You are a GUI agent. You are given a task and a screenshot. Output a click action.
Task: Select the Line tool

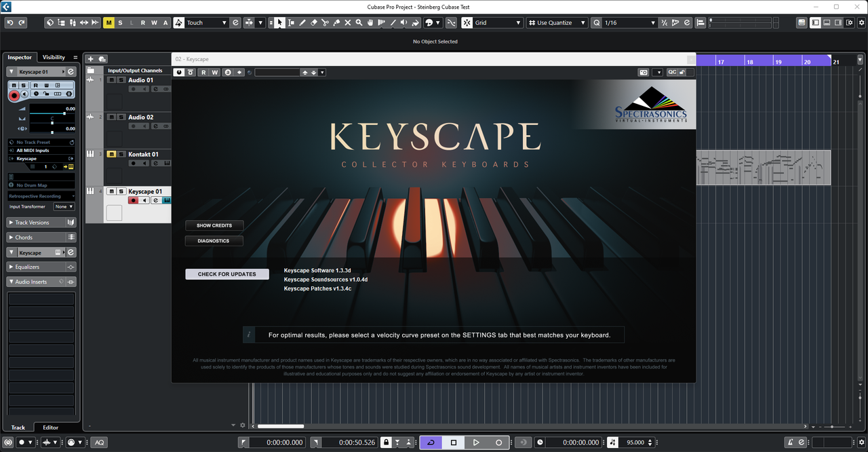pyautogui.click(x=393, y=22)
